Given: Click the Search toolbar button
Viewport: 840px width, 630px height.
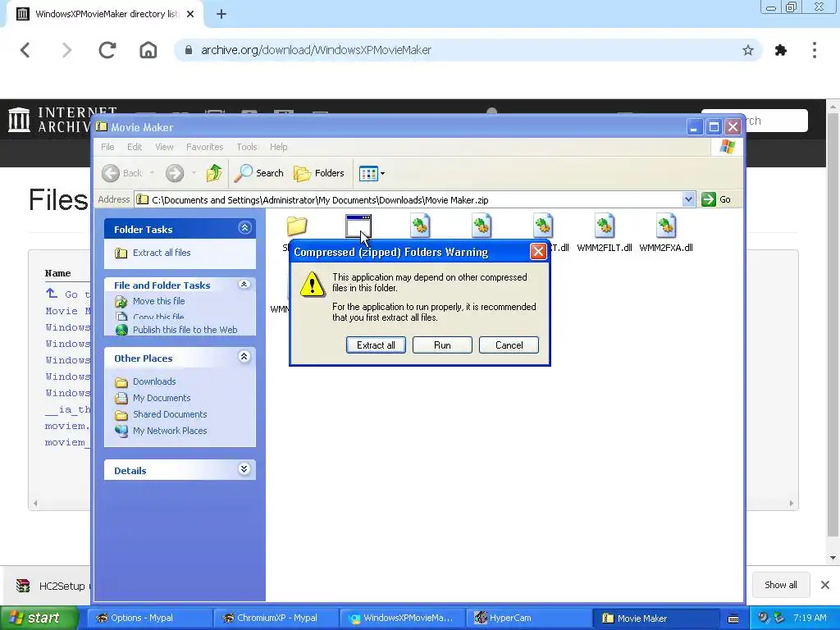Looking at the screenshot, I should pos(258,173).
